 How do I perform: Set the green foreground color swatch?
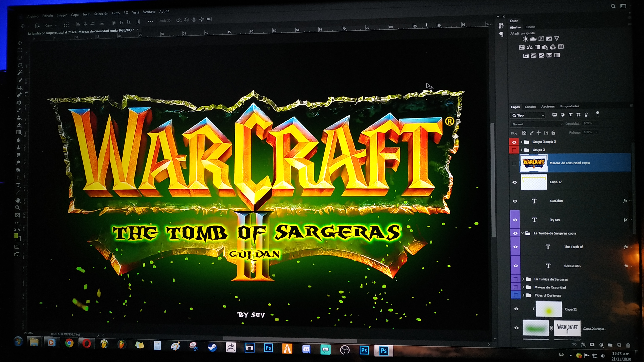coord(16,236)
